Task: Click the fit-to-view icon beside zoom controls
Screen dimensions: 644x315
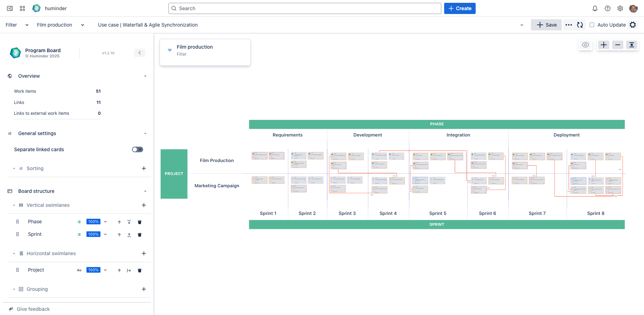Action: tap(632, 45)
